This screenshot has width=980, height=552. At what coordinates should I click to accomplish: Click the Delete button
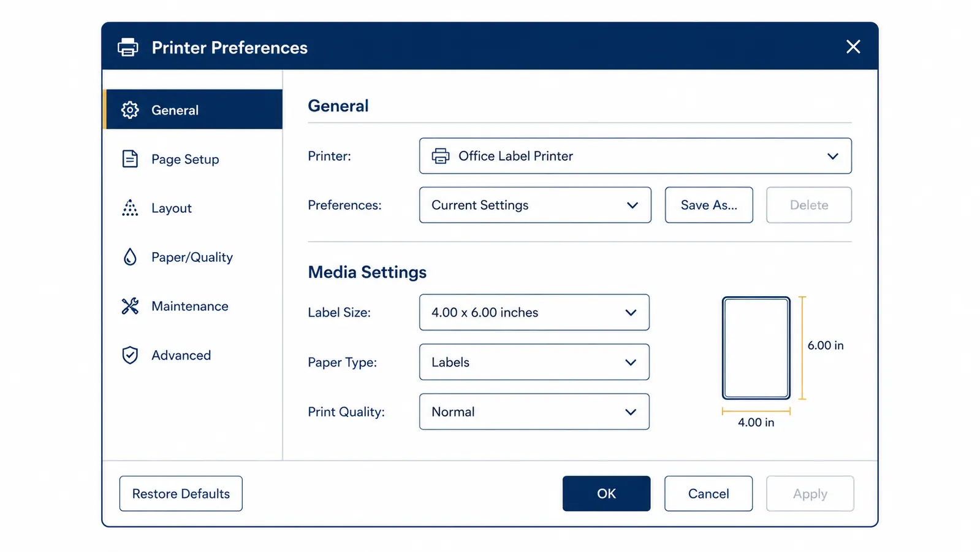click(x=809, y=205)
